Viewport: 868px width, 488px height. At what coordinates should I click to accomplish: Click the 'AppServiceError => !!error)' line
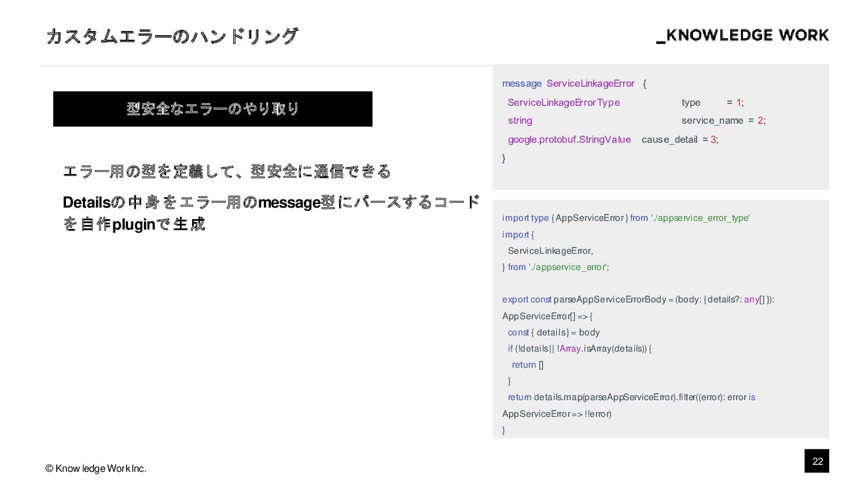[x=557, y=414]
